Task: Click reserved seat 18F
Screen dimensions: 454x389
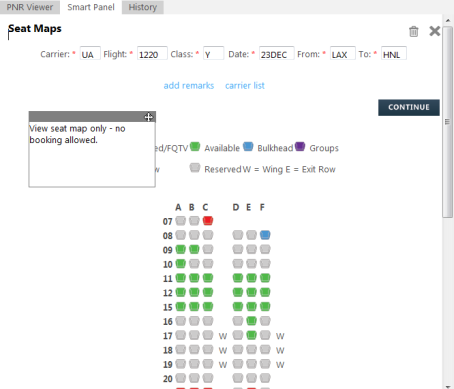Action: (x=265, y=349)
